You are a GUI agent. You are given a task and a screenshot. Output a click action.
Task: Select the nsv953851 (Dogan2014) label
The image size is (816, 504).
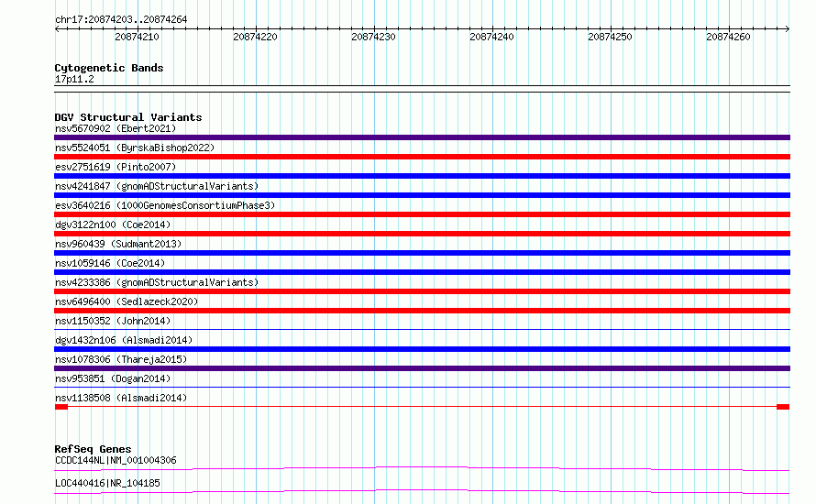[113, 378]
